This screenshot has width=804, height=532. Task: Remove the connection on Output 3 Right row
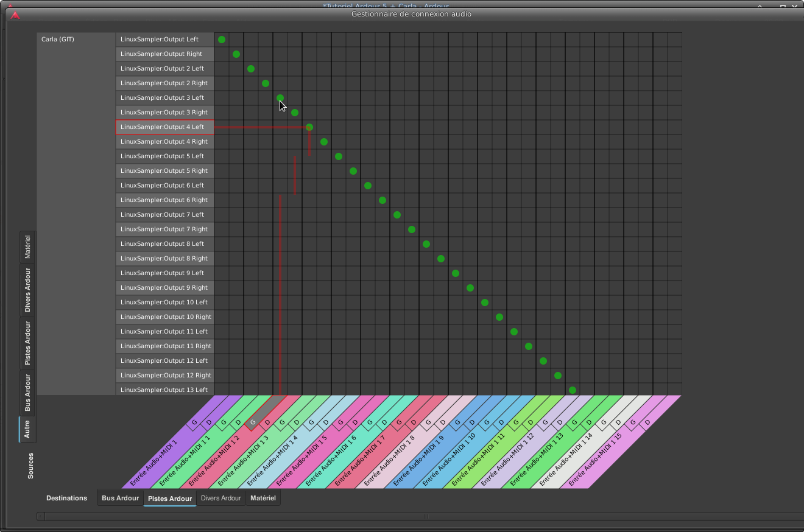pyautogui.click(x=295, y=113)
